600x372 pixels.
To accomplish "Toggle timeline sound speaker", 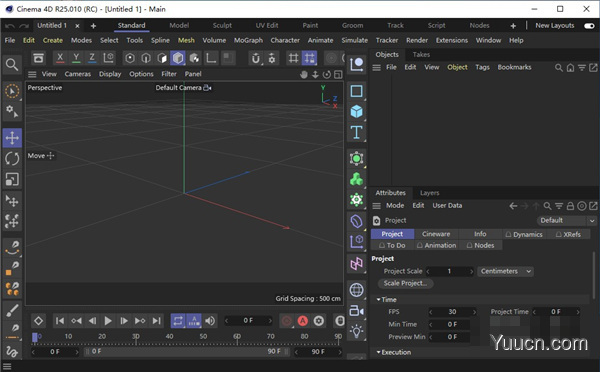I will coord(210,321).
